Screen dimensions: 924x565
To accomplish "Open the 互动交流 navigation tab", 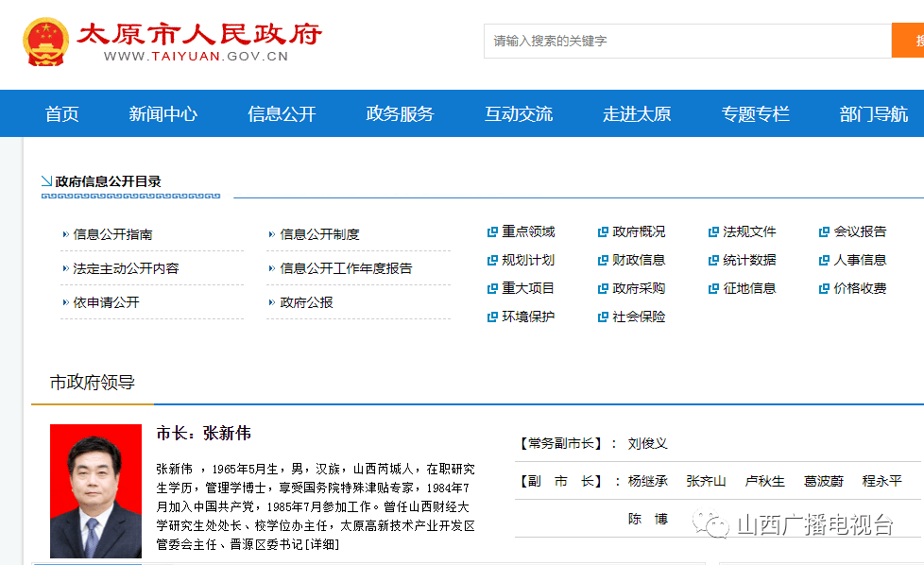I will point(519,113).
